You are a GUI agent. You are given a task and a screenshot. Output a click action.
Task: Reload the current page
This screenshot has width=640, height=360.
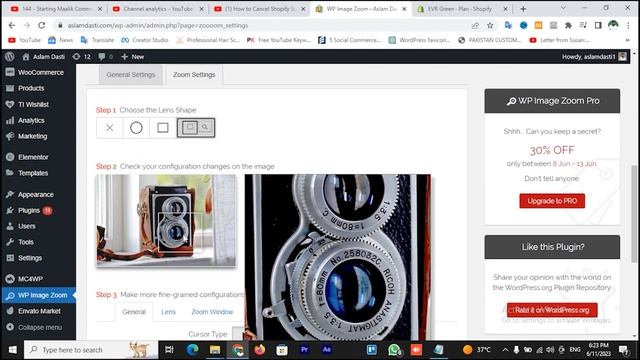(x=42, y=25)
